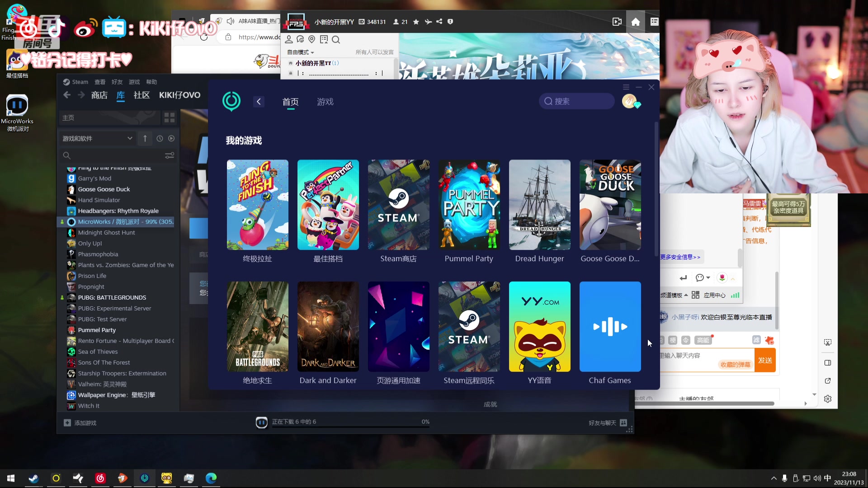The image size is (868, 488).
Task: Open the accelerator hamburger menu
Action: coord(626,87)
